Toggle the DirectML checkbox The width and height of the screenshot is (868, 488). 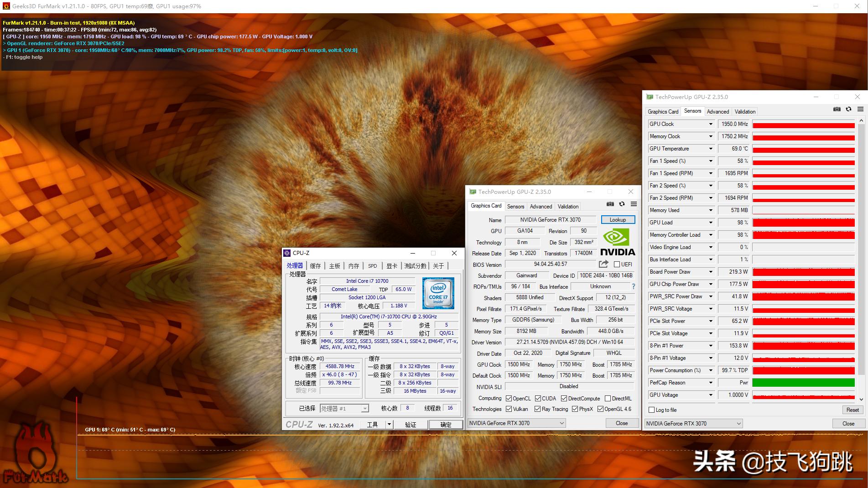[608, 399]
